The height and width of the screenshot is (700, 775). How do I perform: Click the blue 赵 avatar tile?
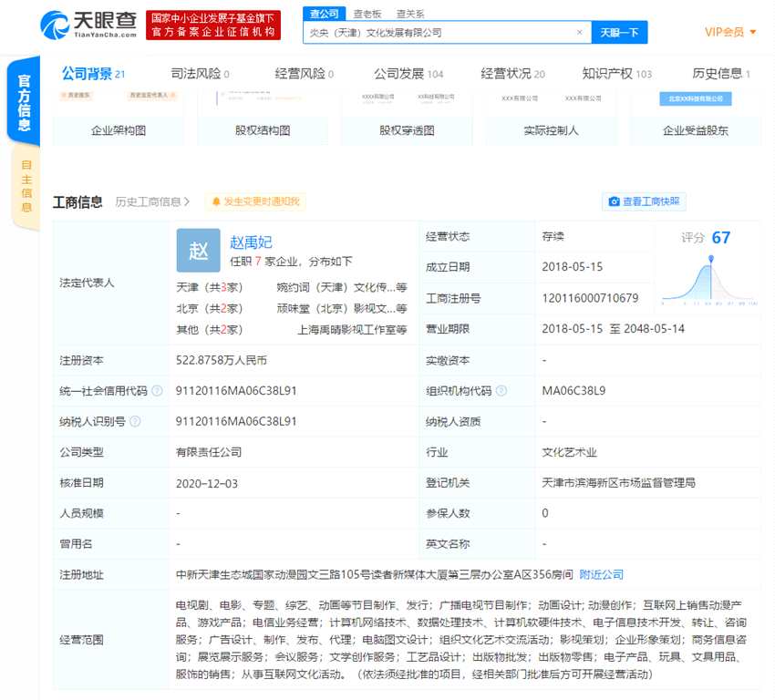click(199, 251)
